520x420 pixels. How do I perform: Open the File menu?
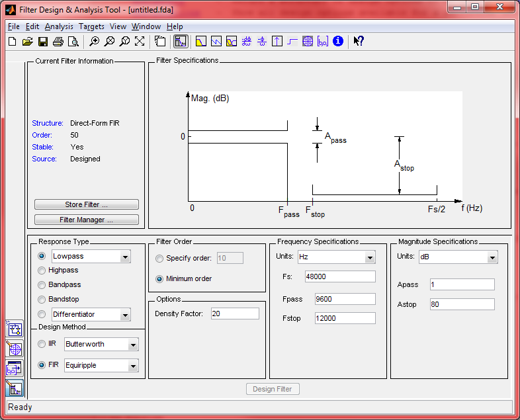(14, 26)
